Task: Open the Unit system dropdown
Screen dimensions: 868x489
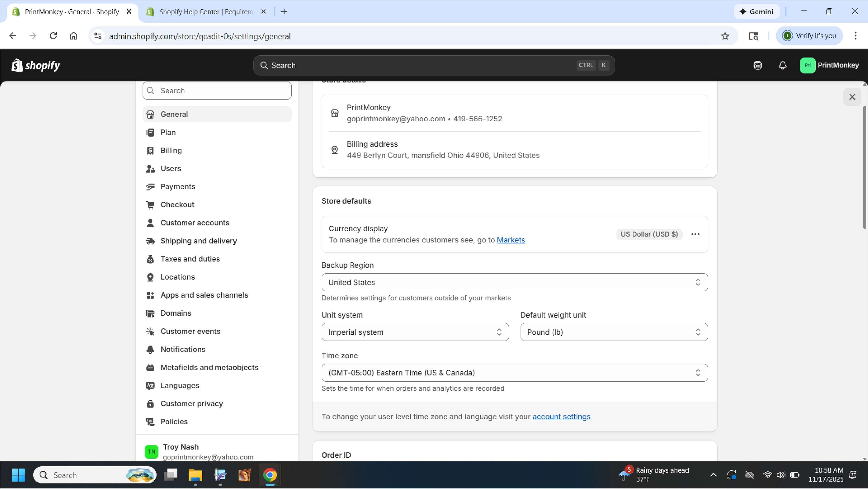Action: [415, 332]
